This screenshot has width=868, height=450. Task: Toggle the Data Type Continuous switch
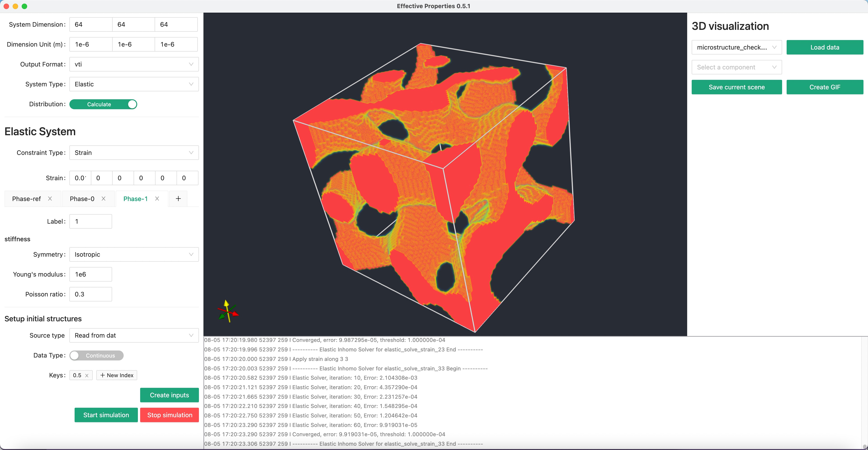tap(96, 355)
